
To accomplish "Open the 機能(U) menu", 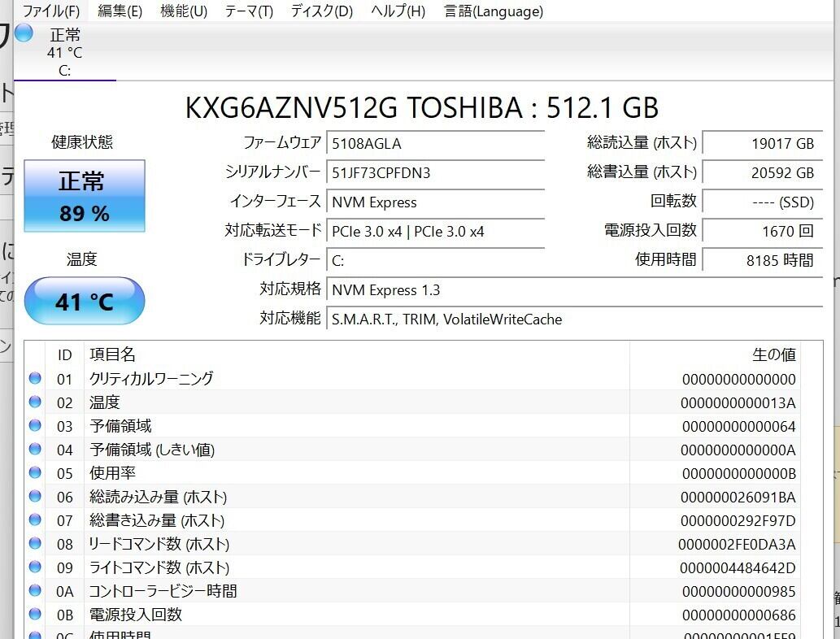I will coord(184,11).
